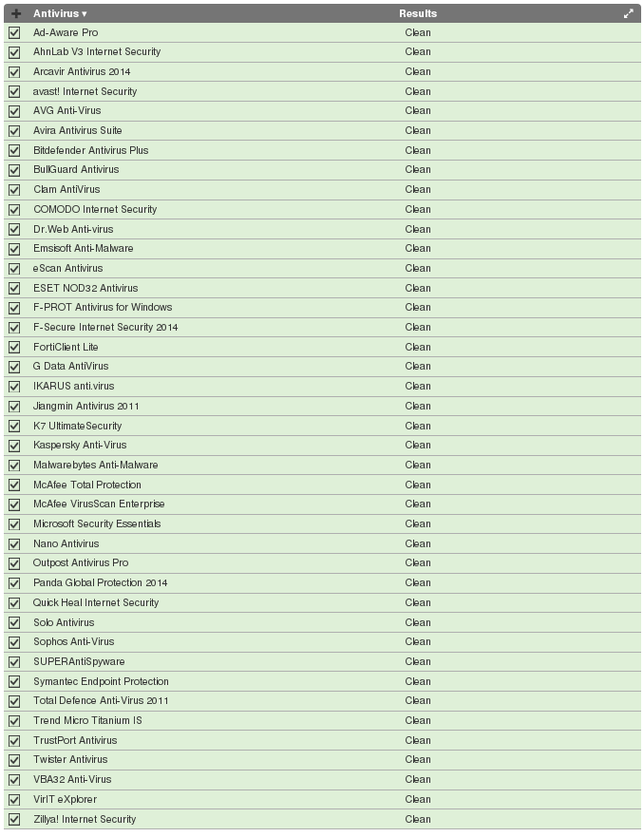
Task: Toggle the Kaspersky Anti-Virus checkbox
Action: tap(14, 446)
